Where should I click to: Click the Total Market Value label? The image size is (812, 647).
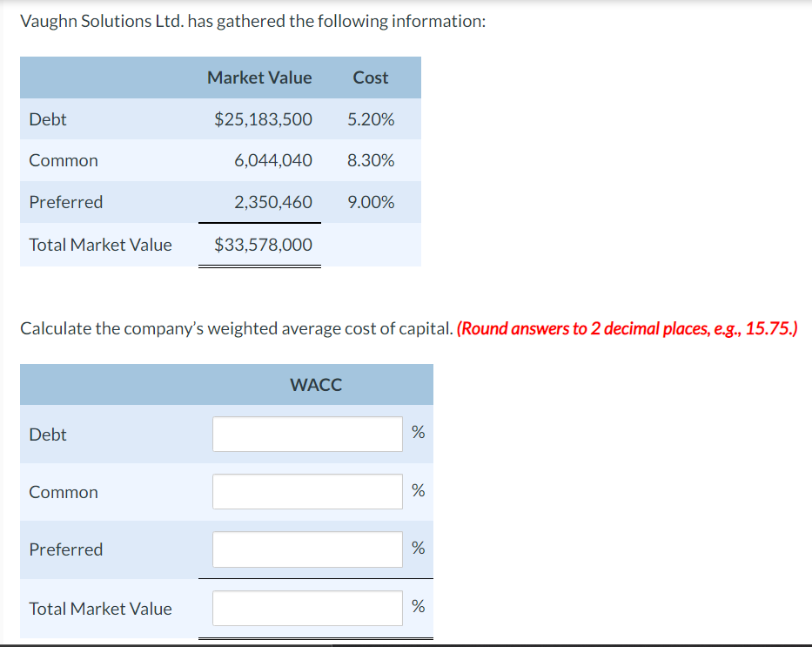point(99,245)
